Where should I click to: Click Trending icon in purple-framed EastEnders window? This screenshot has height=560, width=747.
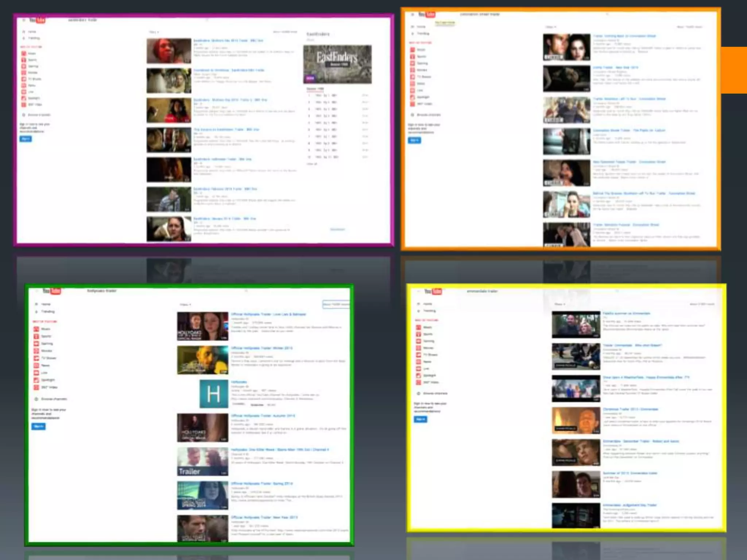coord(24,38)
